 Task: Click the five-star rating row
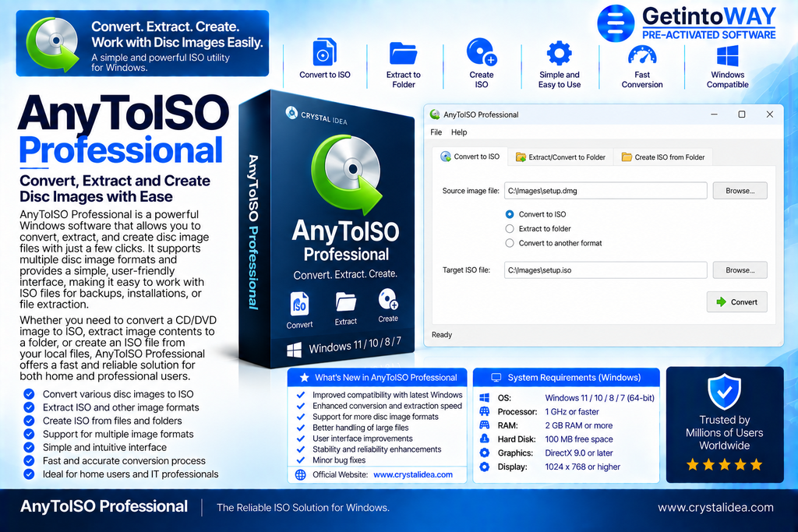tap(724, 464)
